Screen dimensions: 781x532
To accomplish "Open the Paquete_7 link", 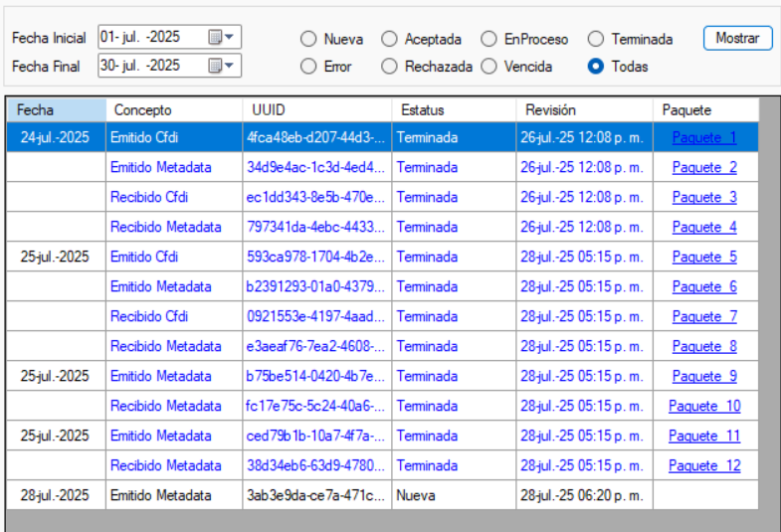I will (x=704, y=316).
